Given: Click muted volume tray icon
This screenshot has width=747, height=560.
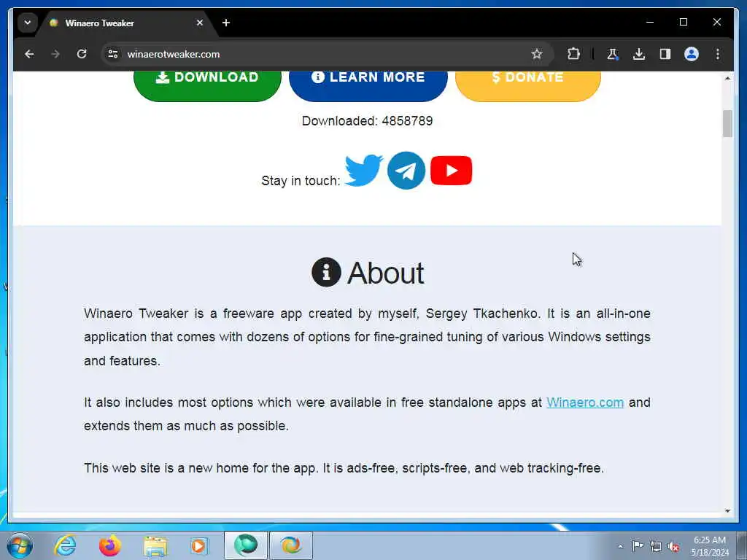Looking at the screenshot, I should point(673,546).
